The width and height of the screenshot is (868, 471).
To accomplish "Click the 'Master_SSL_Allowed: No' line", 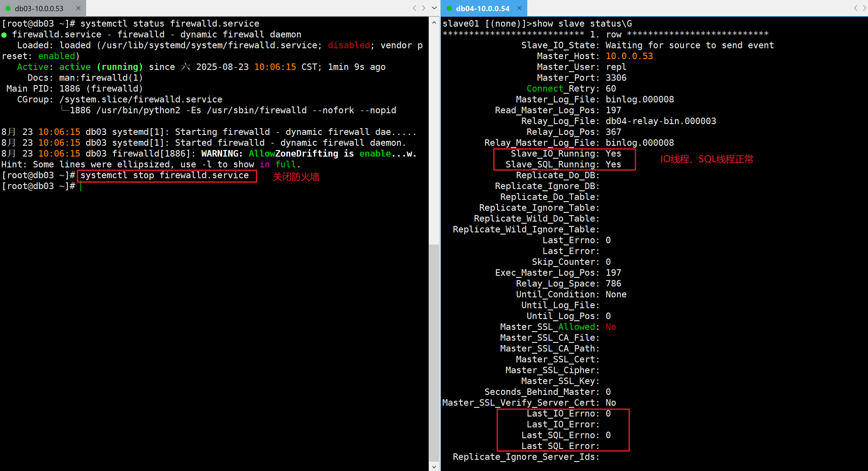I will tap(558, 326).
